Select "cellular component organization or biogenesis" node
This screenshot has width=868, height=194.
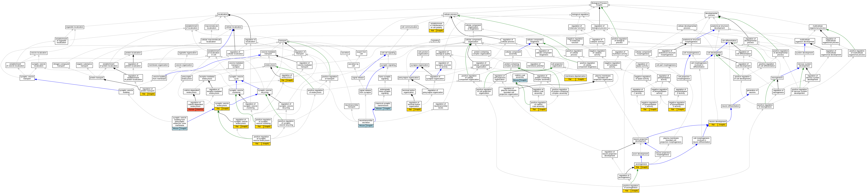pos(473,27)
